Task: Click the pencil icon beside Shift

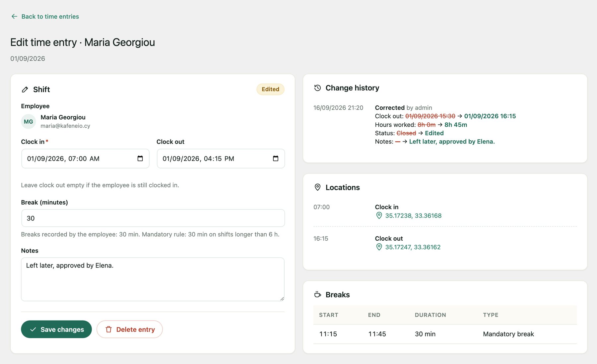Action: 25,90
